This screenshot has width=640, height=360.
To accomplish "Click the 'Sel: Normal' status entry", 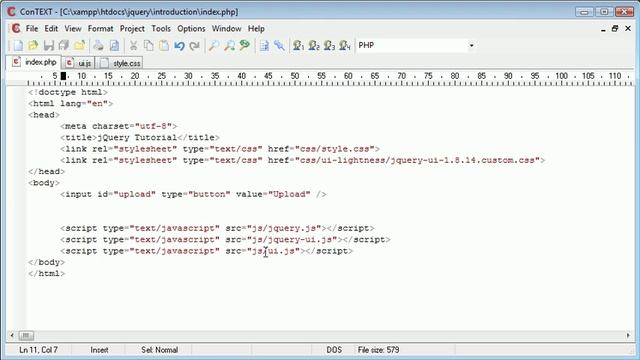I will click(160, 350).
